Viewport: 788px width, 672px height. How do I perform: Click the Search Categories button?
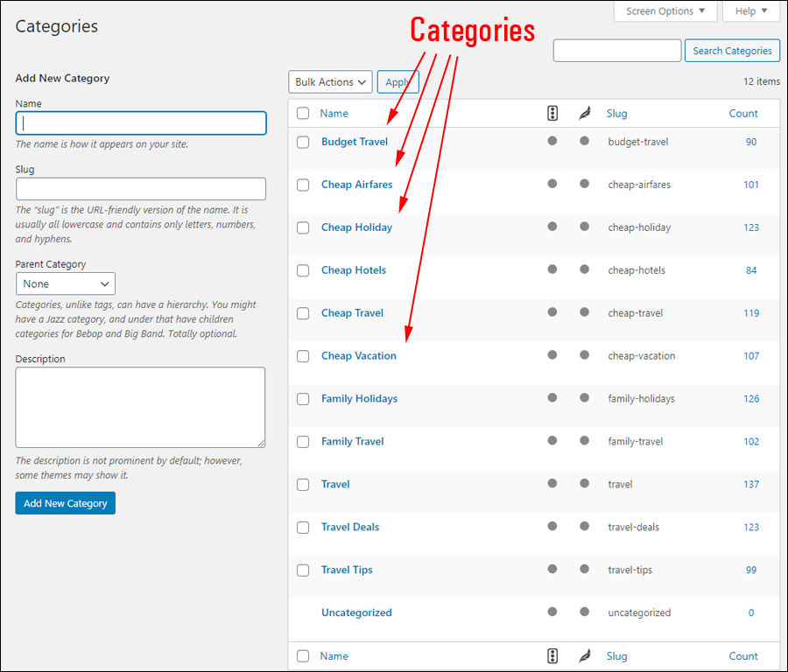click(732, 51)
